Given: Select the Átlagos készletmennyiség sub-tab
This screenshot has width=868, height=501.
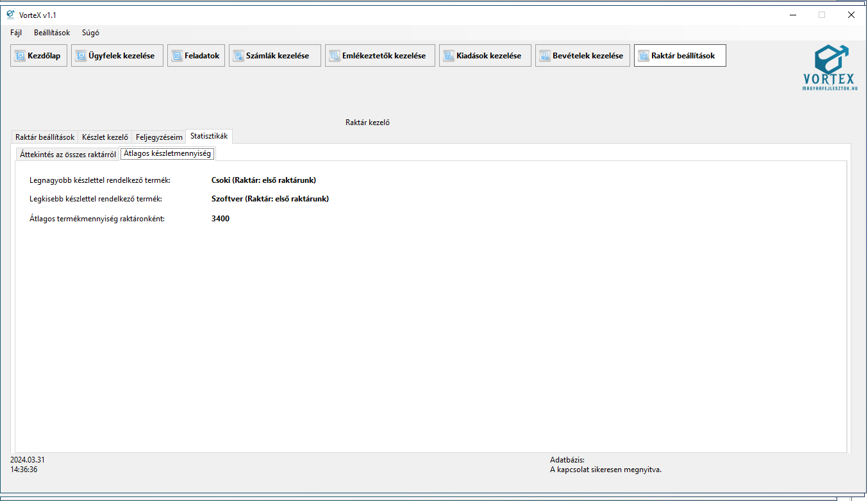Looking at the screenshot, I should 167,153.
